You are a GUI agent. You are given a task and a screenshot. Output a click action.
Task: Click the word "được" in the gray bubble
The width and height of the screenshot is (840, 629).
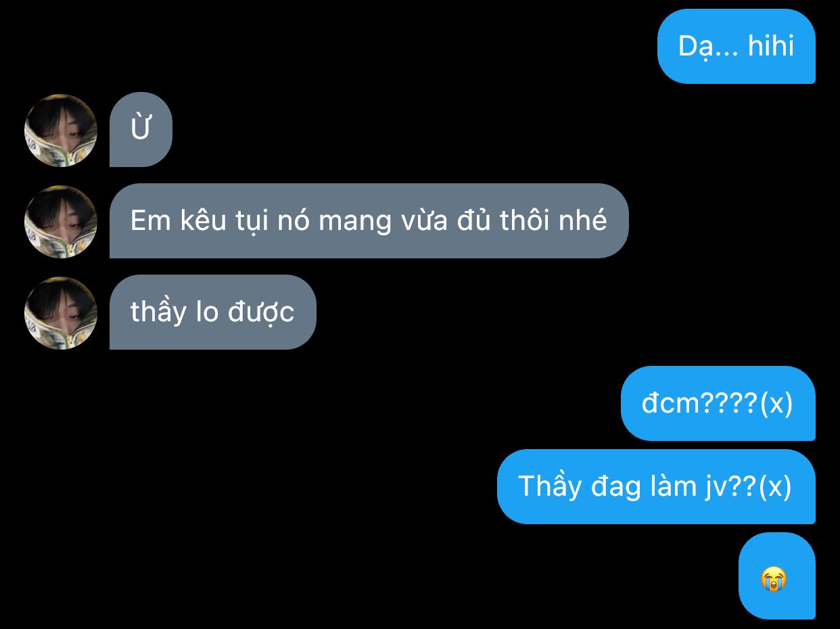261,312
